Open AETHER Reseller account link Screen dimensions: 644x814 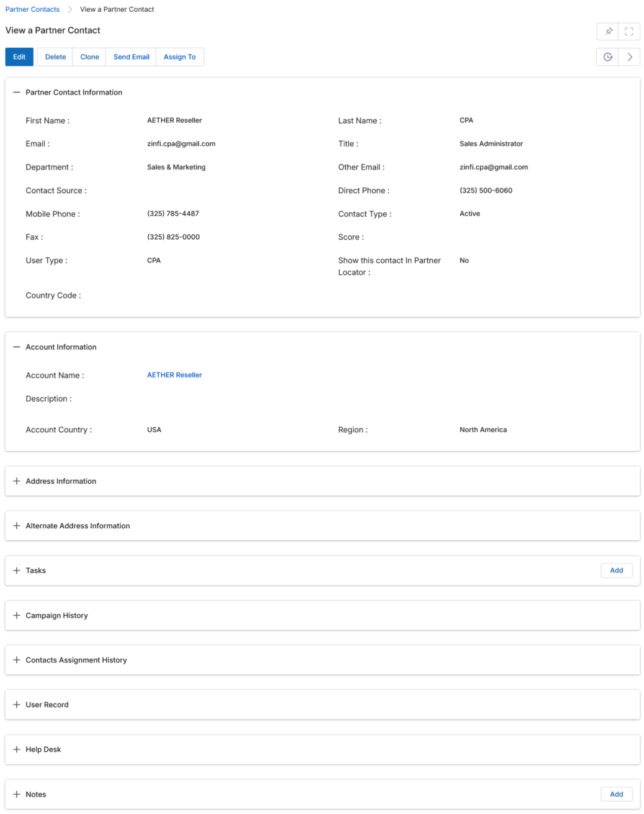pyautogui.click(x=174, y=375)
